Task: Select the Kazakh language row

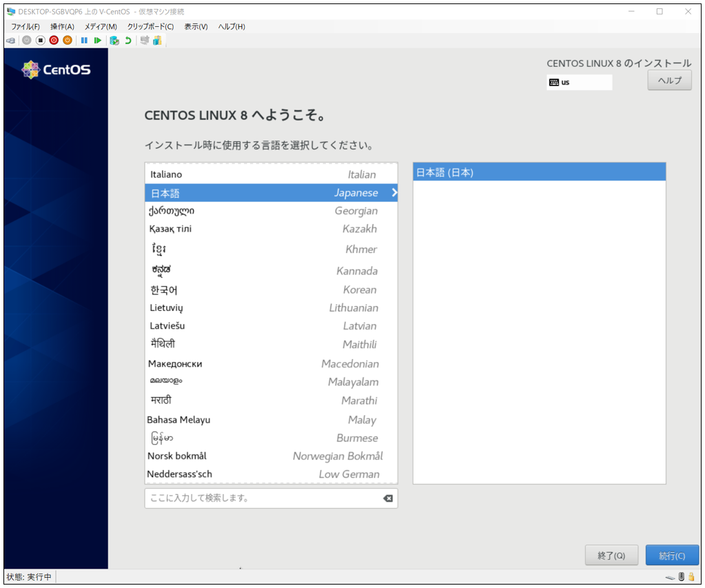Action: [x=271, y=229]
